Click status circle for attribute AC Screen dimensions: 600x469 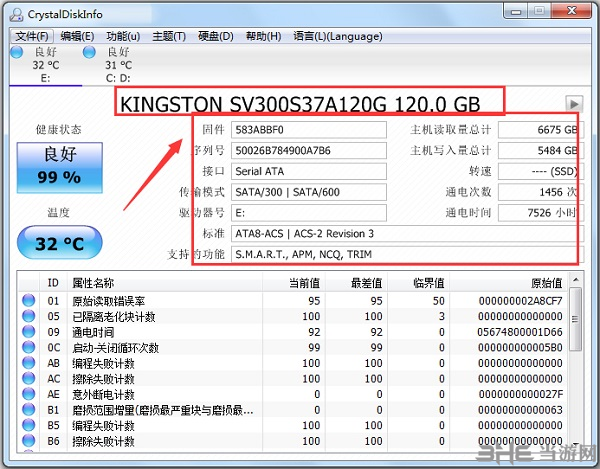[x=28, y=378]
